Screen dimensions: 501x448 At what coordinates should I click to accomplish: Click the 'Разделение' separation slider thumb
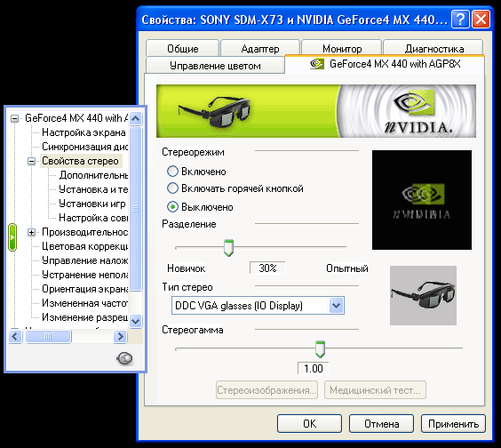[228, 248]
